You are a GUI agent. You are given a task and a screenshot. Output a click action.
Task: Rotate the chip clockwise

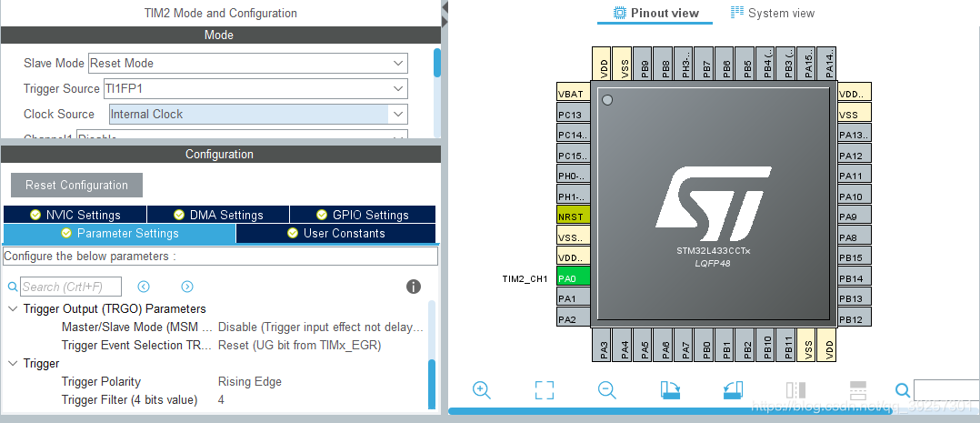[x=670, y=390]
